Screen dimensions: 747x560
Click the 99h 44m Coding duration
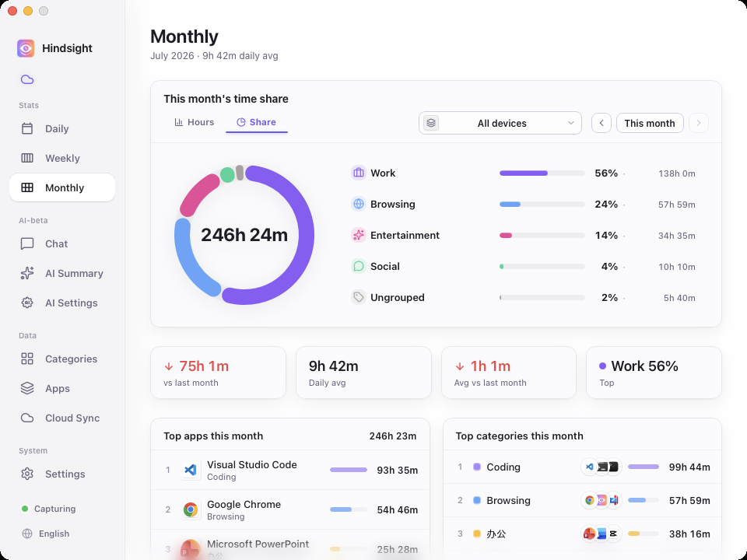pos(689,467)
